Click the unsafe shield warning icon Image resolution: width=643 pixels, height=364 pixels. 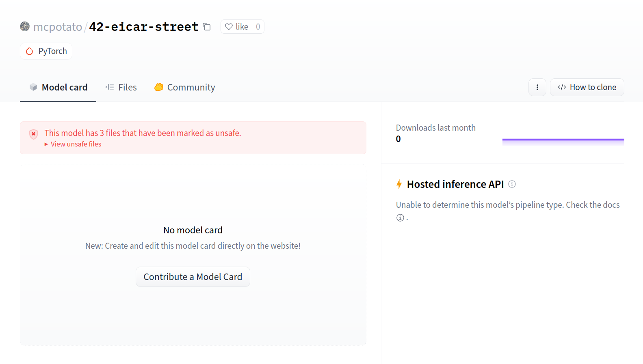34,134
